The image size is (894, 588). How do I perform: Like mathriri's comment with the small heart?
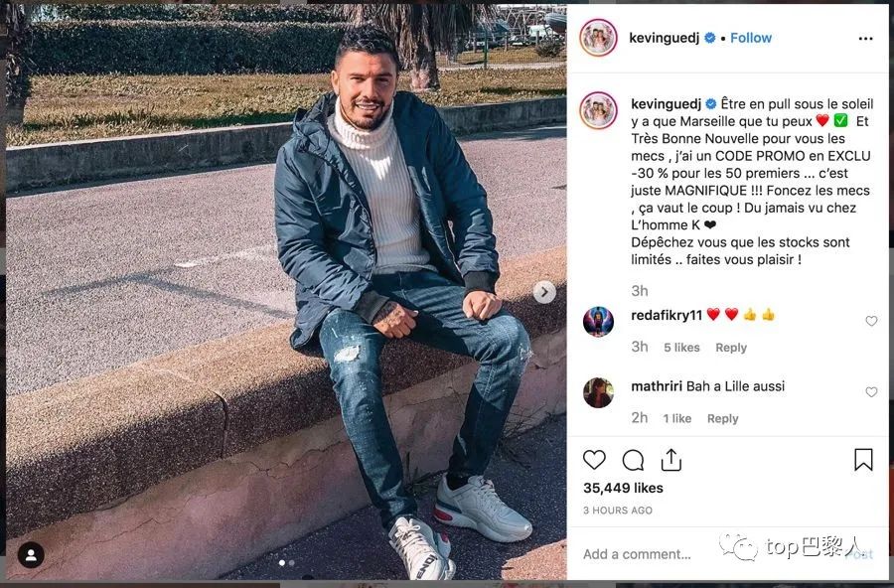(871, 391)
